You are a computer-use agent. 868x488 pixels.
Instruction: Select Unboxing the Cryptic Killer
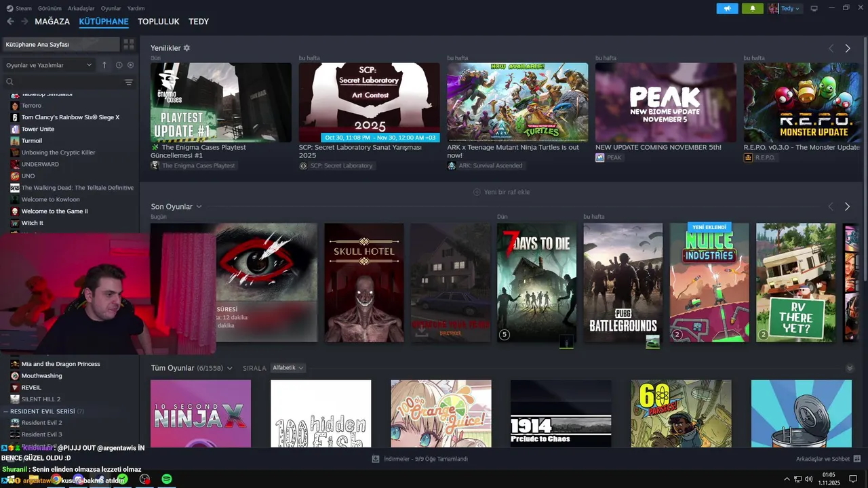[x=58, y=152]
